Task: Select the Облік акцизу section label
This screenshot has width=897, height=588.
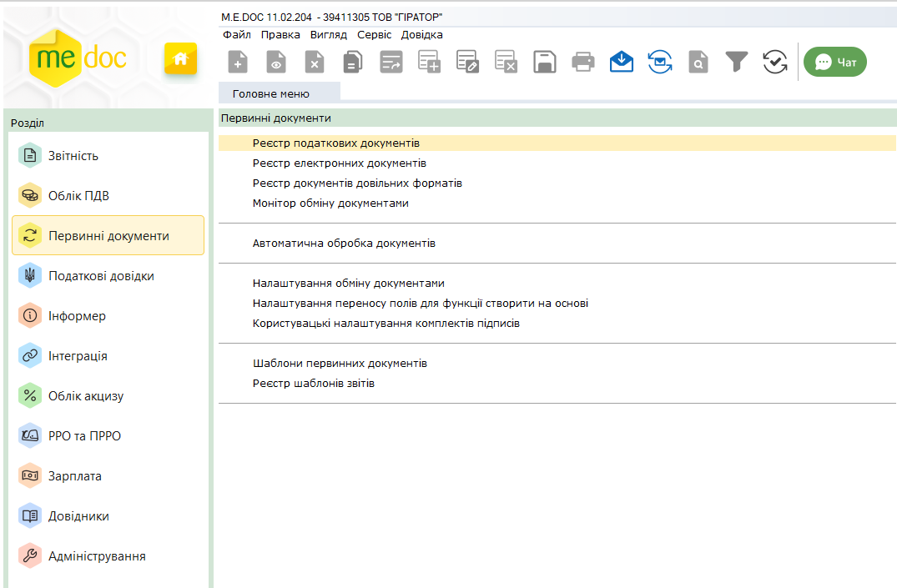Action: (86, 396)
